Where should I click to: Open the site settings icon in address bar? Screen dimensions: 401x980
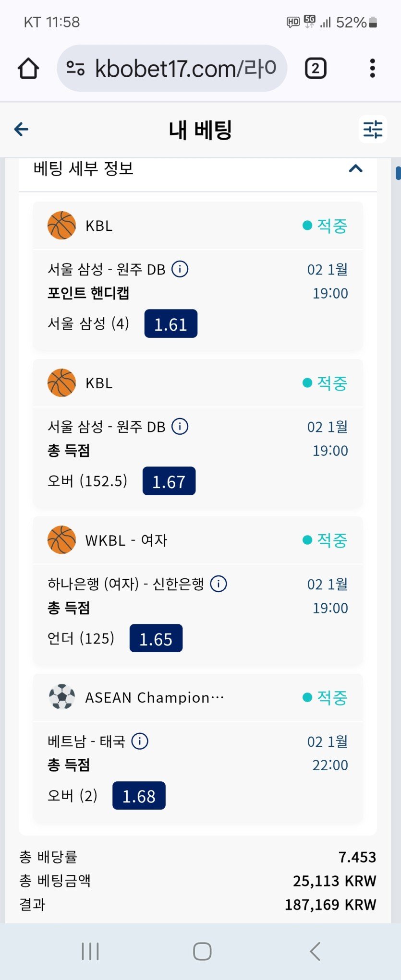[x=75, y=68]
